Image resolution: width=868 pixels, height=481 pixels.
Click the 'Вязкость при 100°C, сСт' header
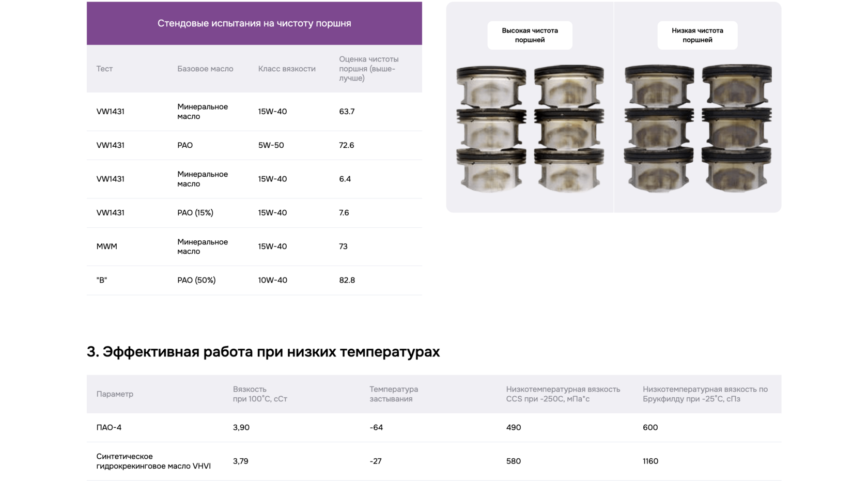tap(260, 394)
